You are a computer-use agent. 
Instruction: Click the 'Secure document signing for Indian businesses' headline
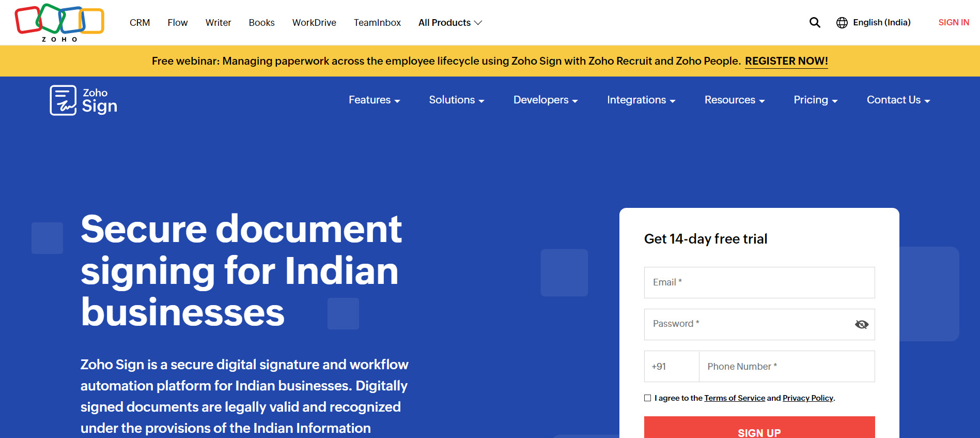click(241, 271)
